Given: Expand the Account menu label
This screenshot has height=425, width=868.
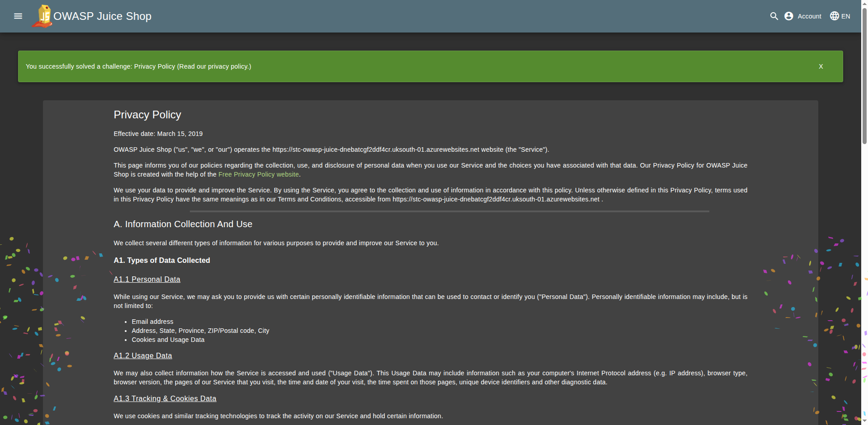Looking at the screenshot, I should click(809, 16).
